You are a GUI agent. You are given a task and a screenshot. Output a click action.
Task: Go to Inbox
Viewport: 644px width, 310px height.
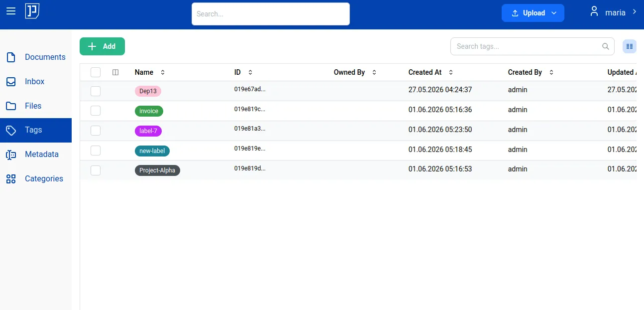[x=36, y=82]
